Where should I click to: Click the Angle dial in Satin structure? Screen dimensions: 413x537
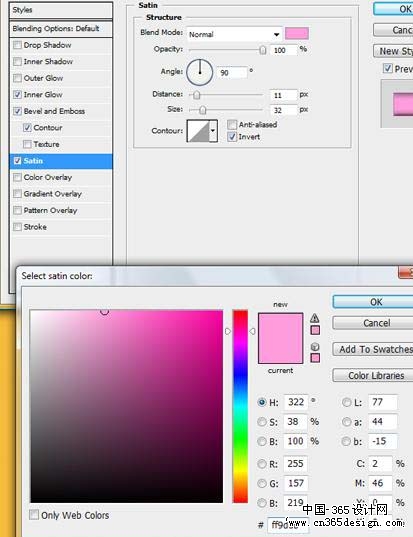click(x=200, y=72)
